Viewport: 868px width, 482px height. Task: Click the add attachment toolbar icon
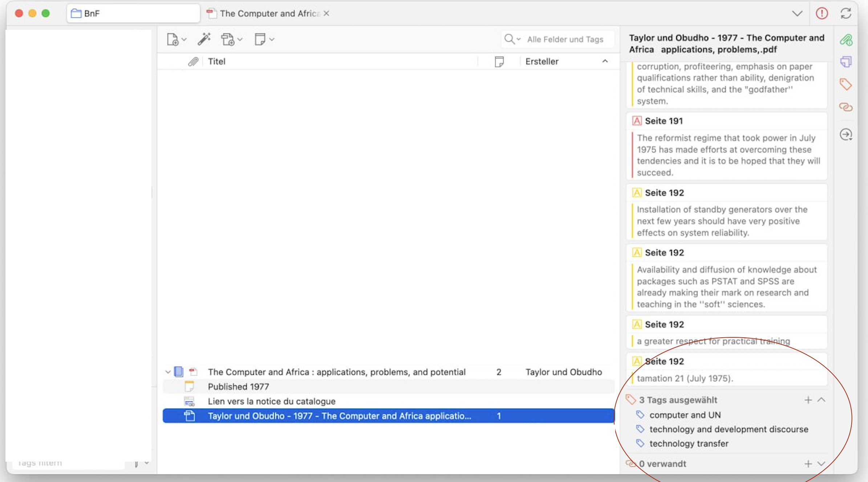228,39
